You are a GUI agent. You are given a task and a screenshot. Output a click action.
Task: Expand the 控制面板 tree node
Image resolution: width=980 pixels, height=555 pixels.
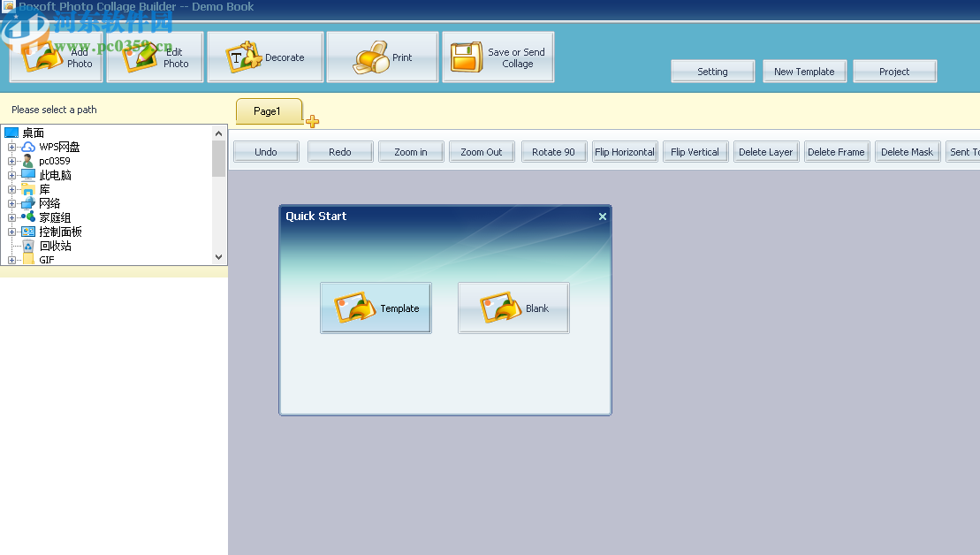point(11,232)
